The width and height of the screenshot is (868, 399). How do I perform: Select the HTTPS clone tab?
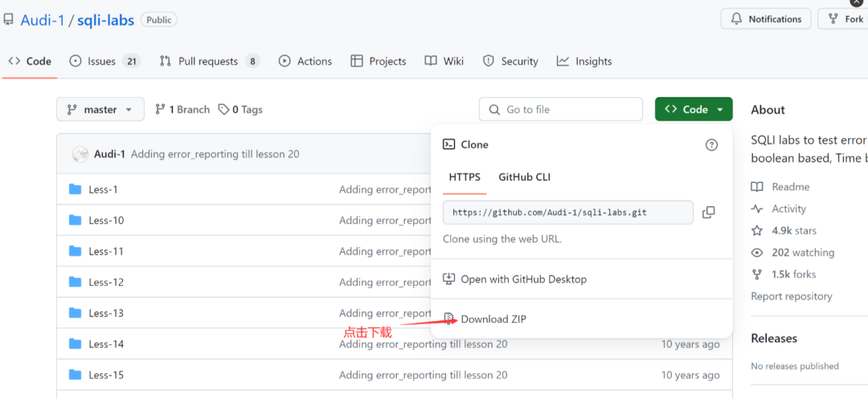(x=465, y=177)
